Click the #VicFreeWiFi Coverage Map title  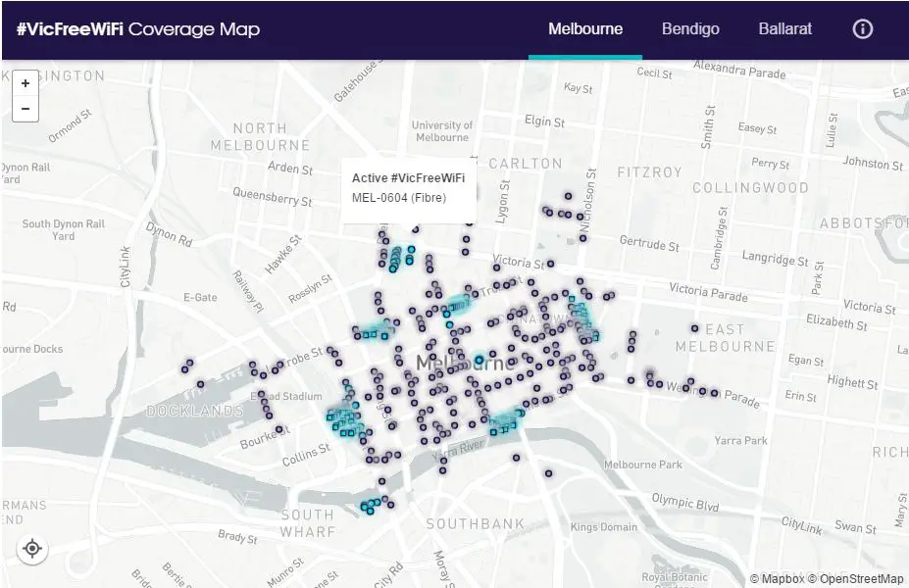tap(138, 29)
